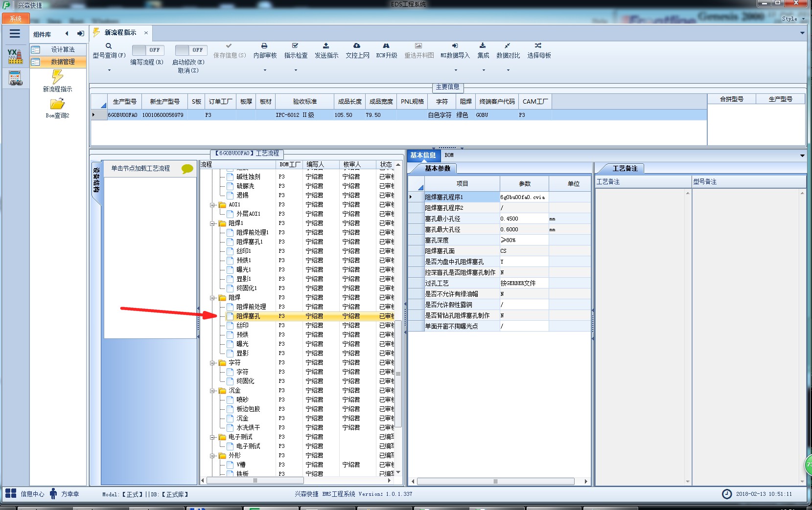Click the 选择母板 shuffle icon
The height and width of the screenshot is (510, 812).
[x=538, y=45]
